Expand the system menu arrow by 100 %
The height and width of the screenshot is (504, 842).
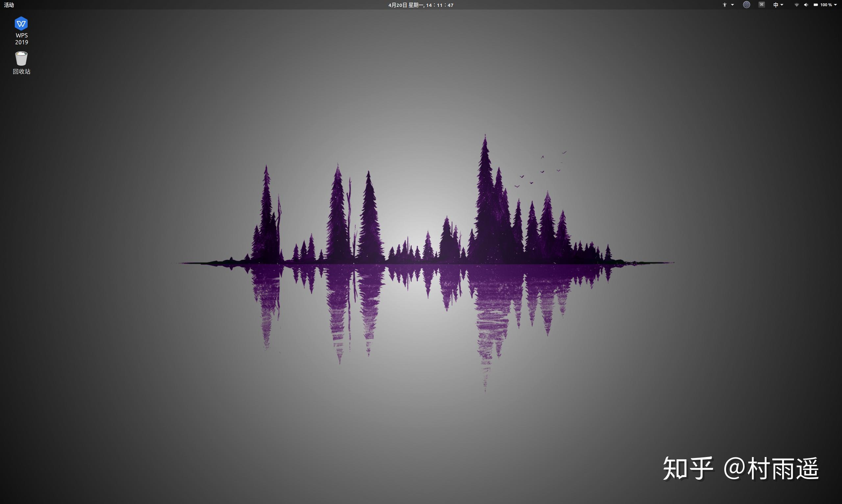pos(835,5)
